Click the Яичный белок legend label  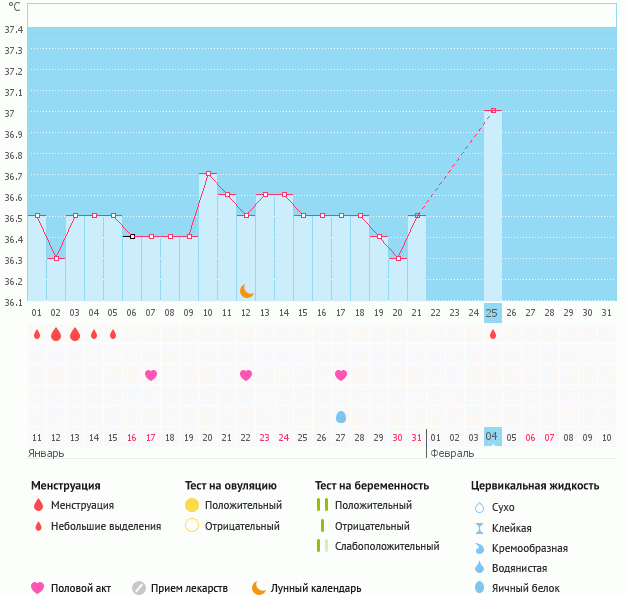tap(526, 588)
